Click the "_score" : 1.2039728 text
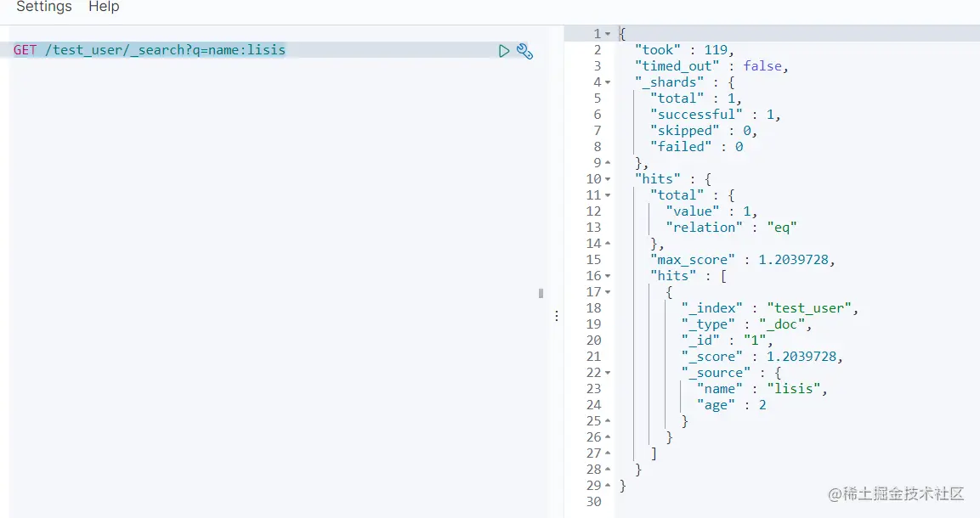 coord(762,357)
